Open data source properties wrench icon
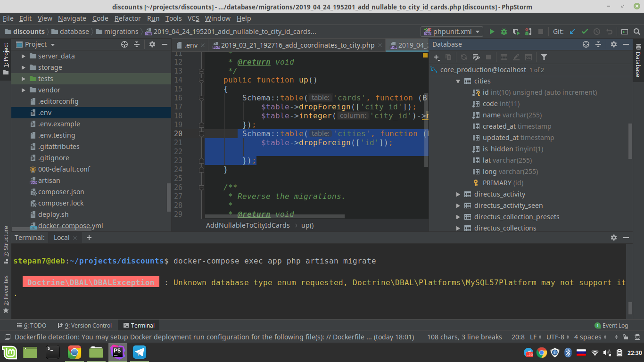This screenshot has width=644, height=362. pyautogui.click(x=476, y=57)
